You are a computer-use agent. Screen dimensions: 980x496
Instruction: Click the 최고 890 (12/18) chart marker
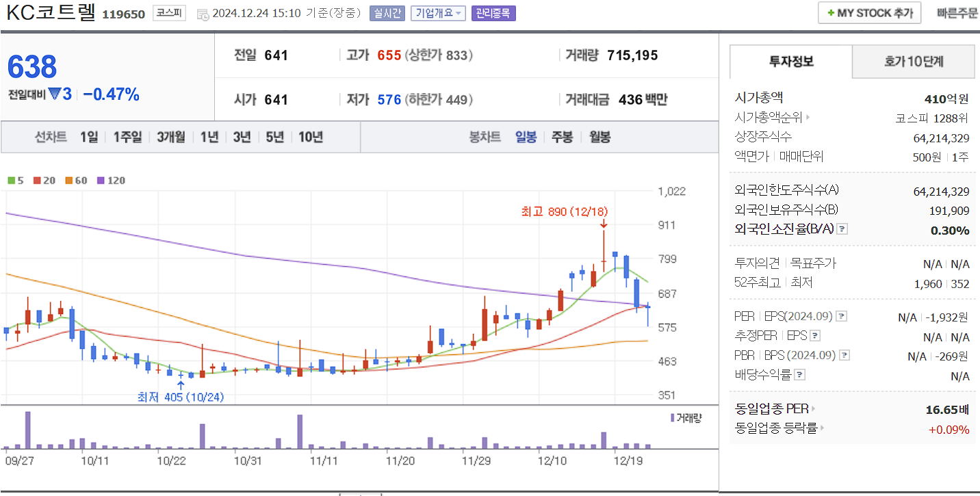tap(565, 212)
